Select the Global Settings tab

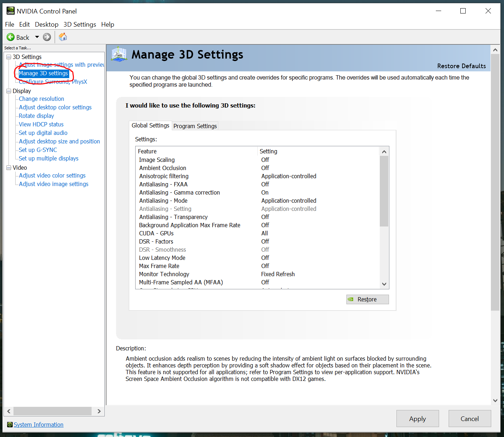tap(150, 125)
